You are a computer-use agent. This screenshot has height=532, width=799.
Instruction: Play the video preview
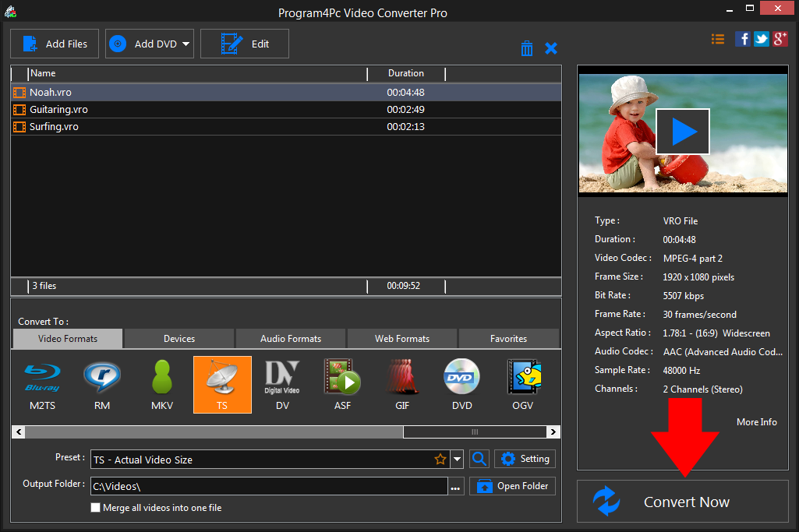click(682, 132)
